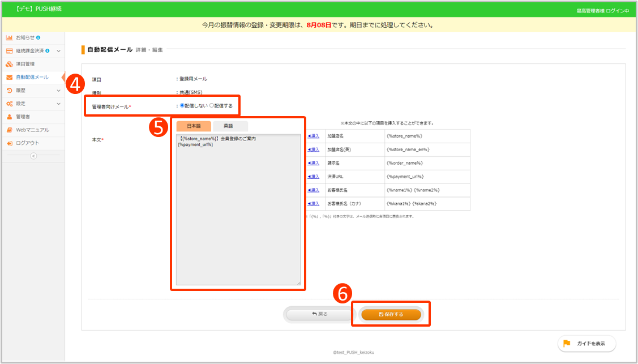Click the ログアウト sign-out icon

coord(10,143)
